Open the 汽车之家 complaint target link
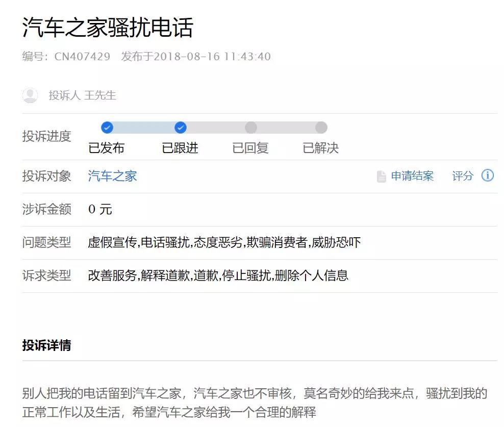The width and height of the screenshot is (504, 427). point(113,176)
